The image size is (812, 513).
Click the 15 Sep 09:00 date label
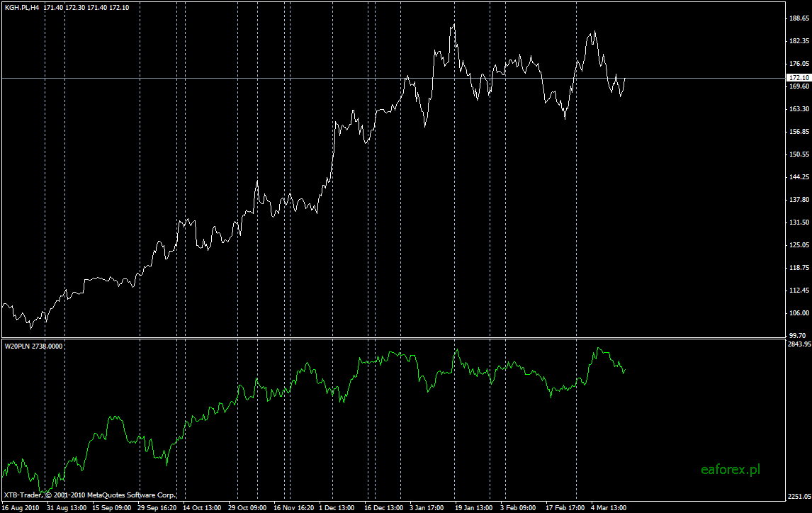111,508
